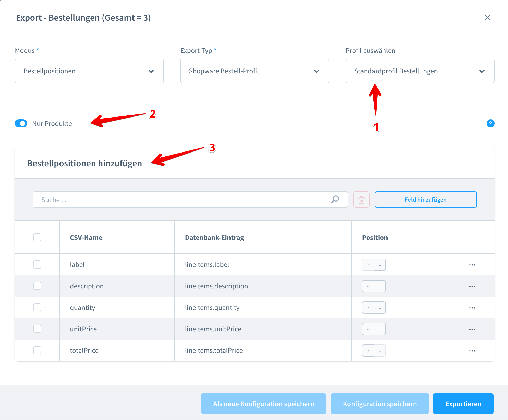Open three-dot menu for quantity row
This screenshot has width=508, height=420.
coord(472,308)
